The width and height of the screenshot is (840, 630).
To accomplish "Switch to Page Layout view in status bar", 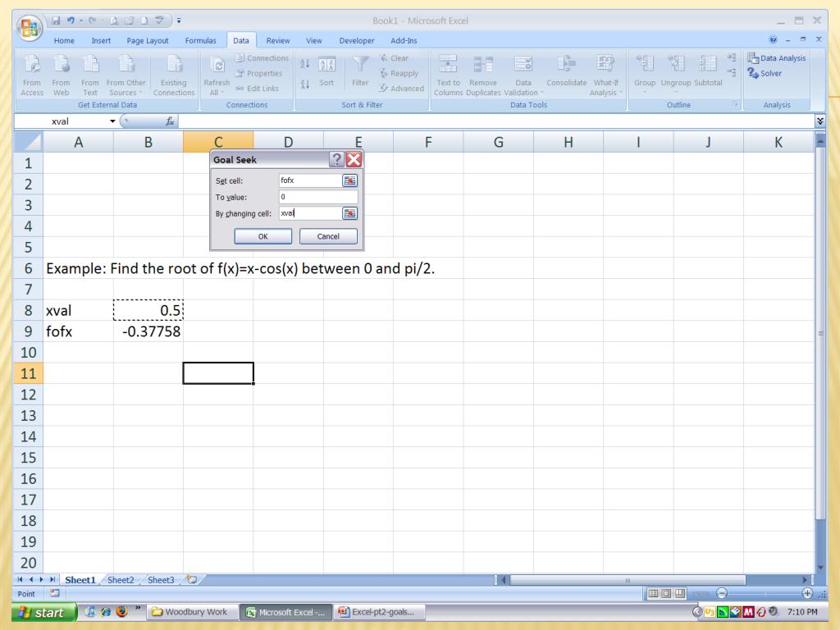I will [x=666, y=593].
